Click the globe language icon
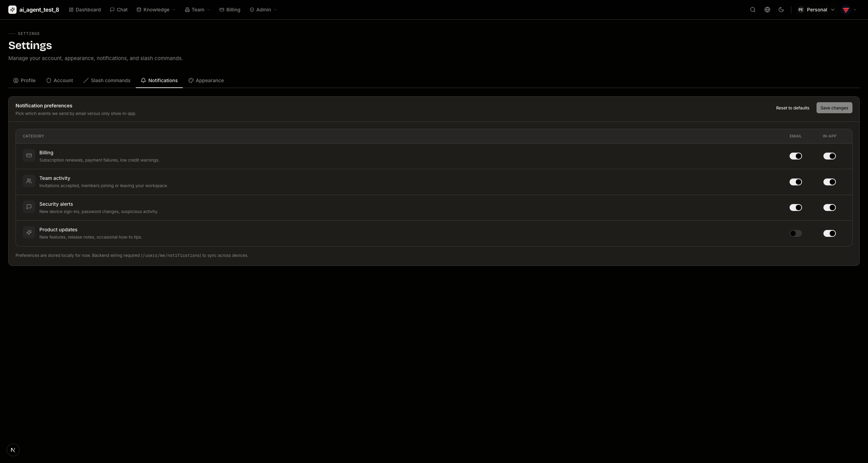Screen dimensions: 868x463 767,10
